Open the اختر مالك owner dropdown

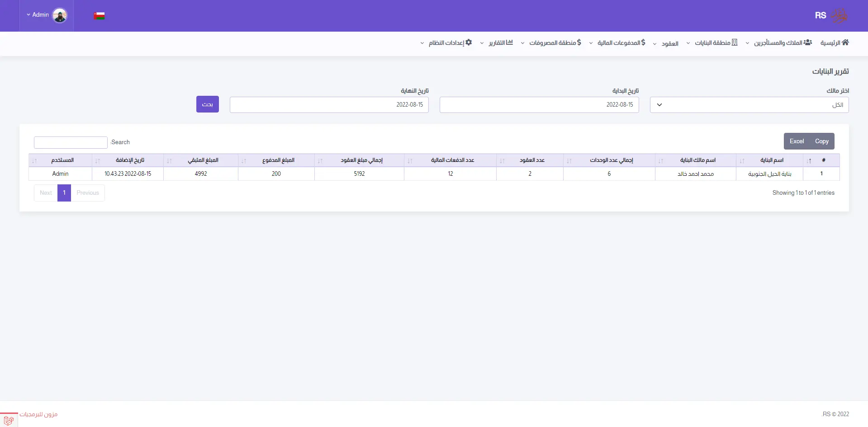pyautogui.click(x=749, y=105)
